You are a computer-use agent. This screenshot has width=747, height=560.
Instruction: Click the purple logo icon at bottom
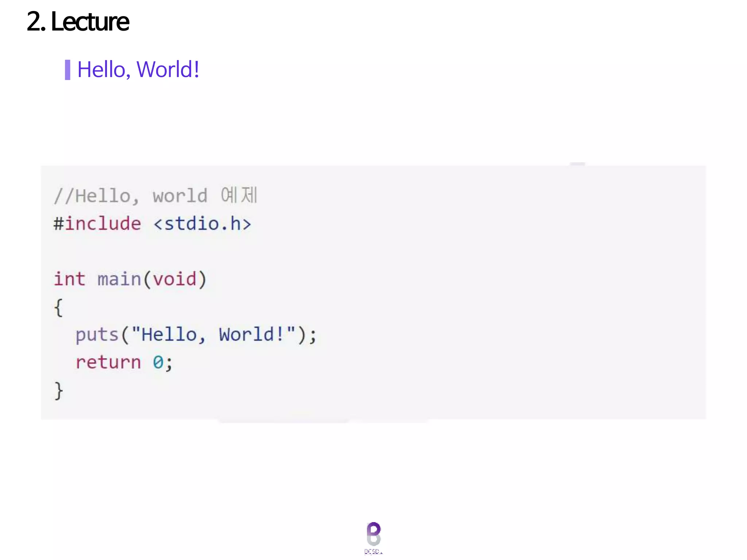(x=373, y=533)
